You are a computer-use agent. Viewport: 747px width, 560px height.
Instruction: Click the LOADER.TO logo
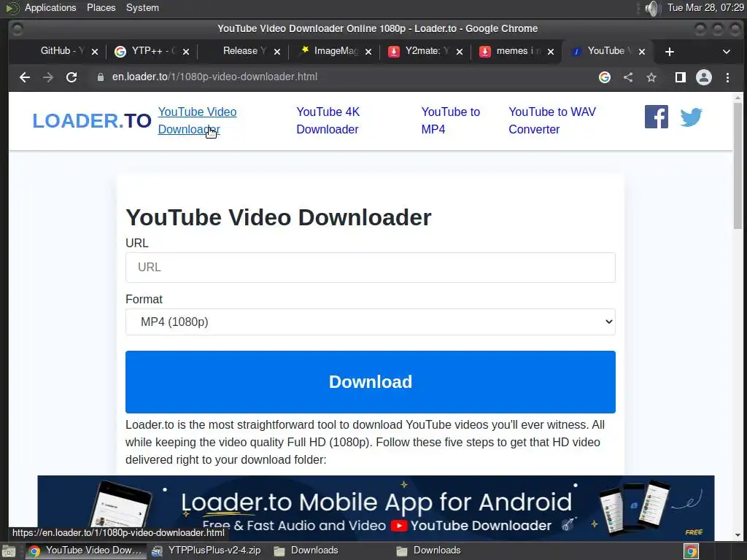pyautogui.click(x=92, y=121)
